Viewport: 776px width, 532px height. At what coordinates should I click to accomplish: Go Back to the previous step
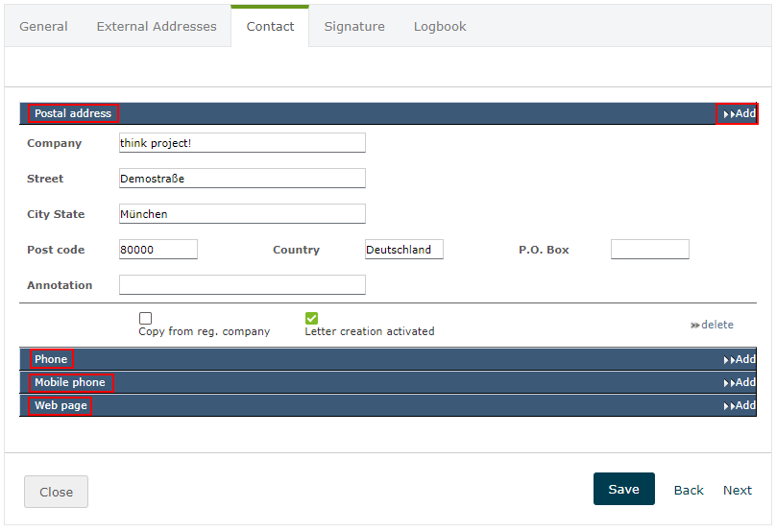(689, 490)
